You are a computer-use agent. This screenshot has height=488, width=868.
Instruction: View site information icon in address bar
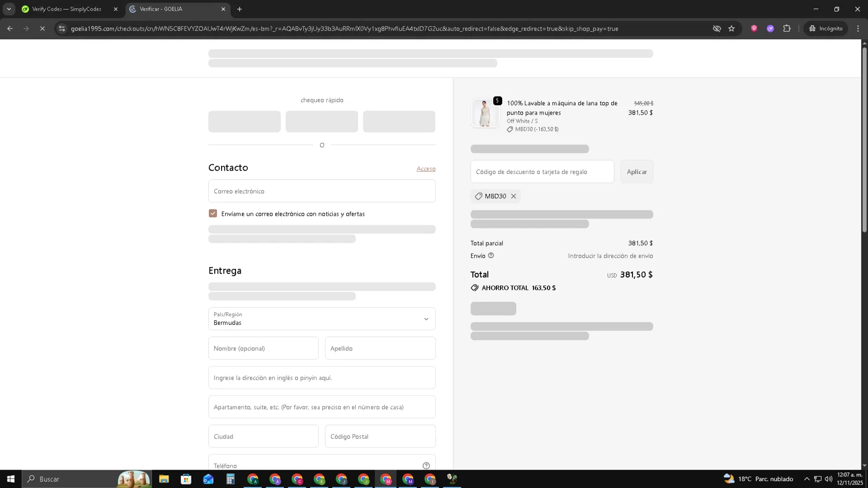[x=62, y=28]
